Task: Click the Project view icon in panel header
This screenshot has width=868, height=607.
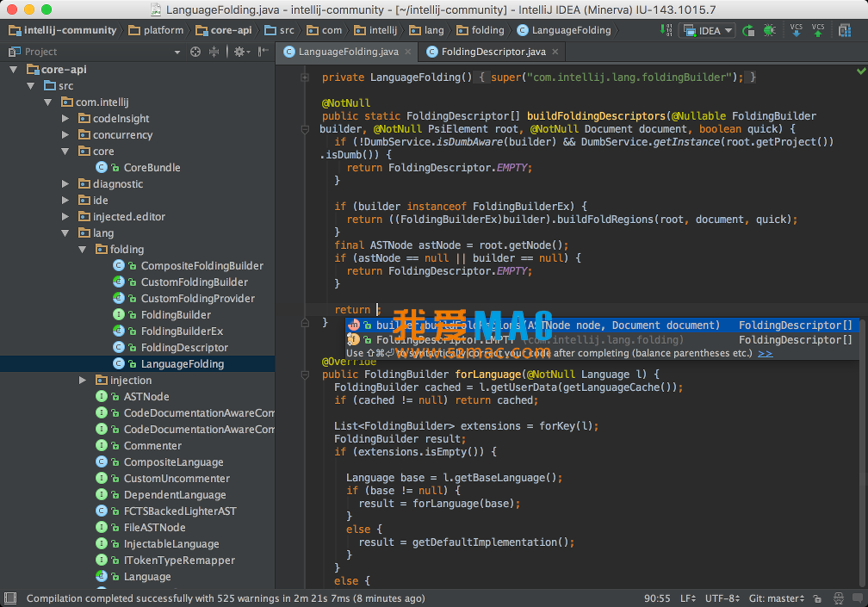Action: [15, 52]
